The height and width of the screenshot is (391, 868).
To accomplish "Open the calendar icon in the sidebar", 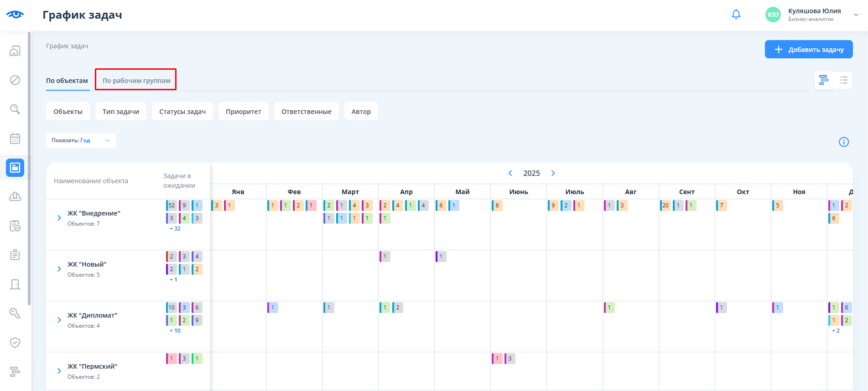I will (15, 139).
